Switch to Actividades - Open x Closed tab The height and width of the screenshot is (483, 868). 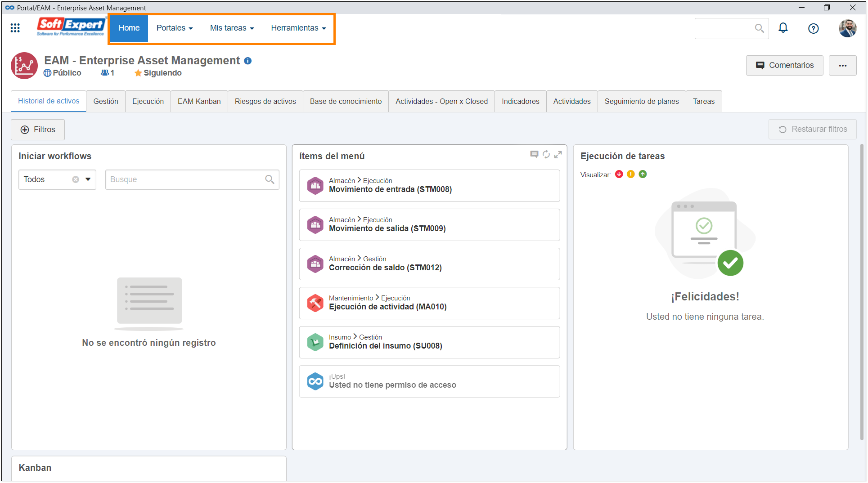pos(441,102)
